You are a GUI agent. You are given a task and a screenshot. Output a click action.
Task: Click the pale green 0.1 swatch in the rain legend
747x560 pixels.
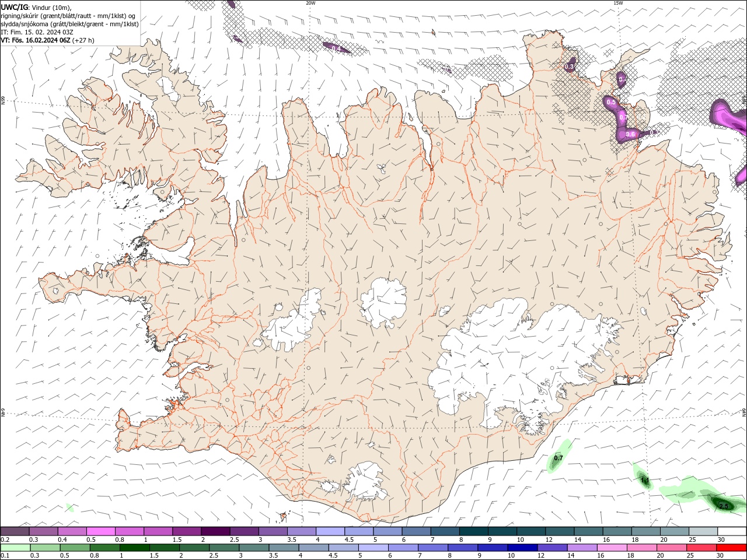pyautogui.click(x=16, y=548)
